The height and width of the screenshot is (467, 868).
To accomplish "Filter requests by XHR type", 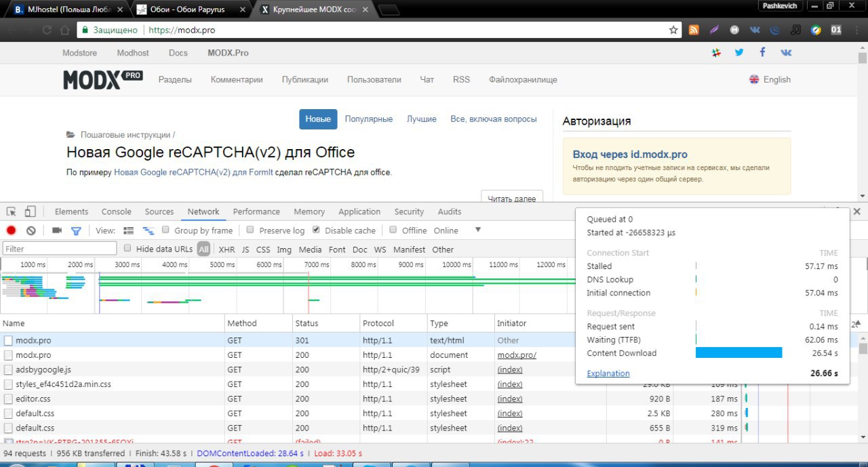I will pyautogui.click(x=226, y=249).
